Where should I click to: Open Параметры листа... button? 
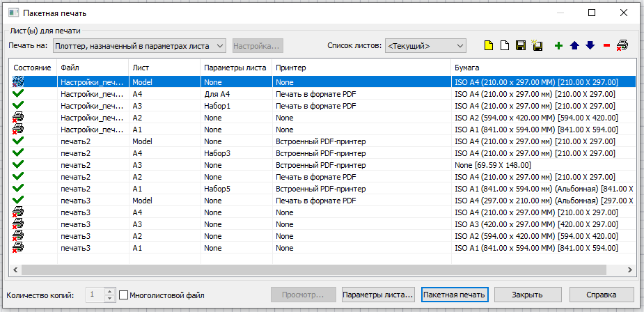pyautogui.click(x=378, y=295)
